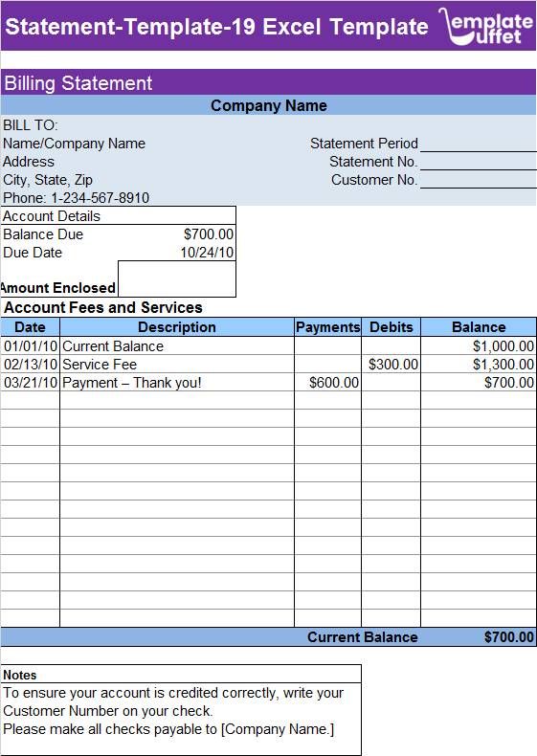
Task: Select the 'Statement-Template-19 Excel Template' title
Action: click(x=216, y=27)
